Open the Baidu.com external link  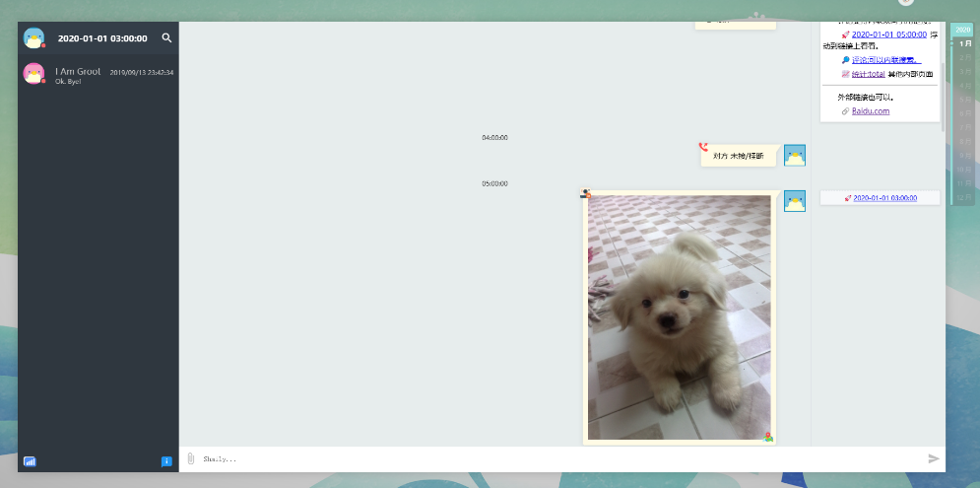871,111
